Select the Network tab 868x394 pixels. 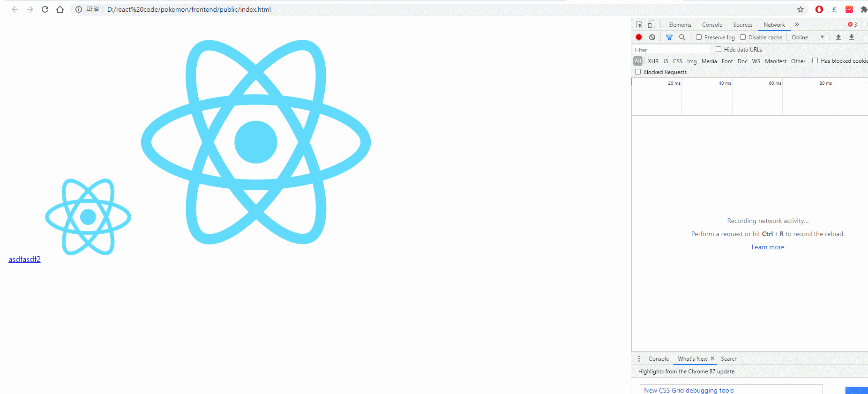(x=774, y=25)
